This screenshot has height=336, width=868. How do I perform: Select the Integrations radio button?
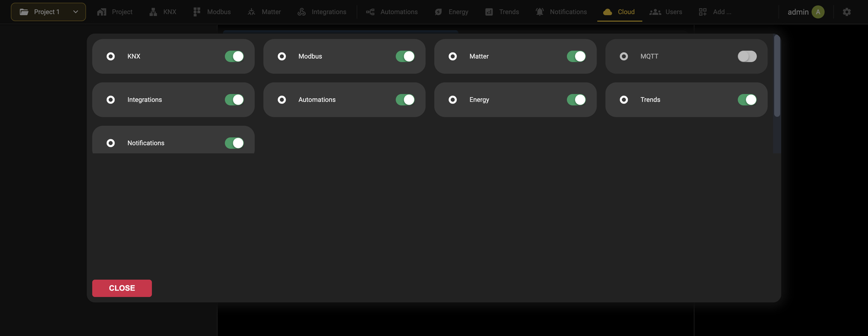(111, 100)
